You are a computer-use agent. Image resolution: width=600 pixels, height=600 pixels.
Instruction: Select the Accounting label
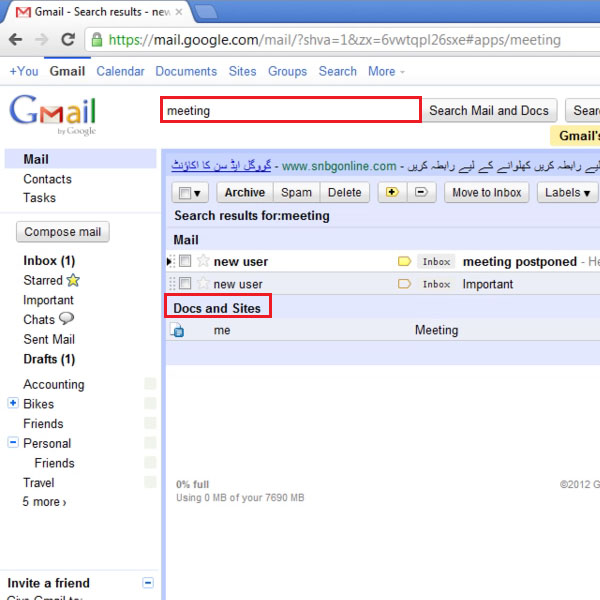coord(54,384)
